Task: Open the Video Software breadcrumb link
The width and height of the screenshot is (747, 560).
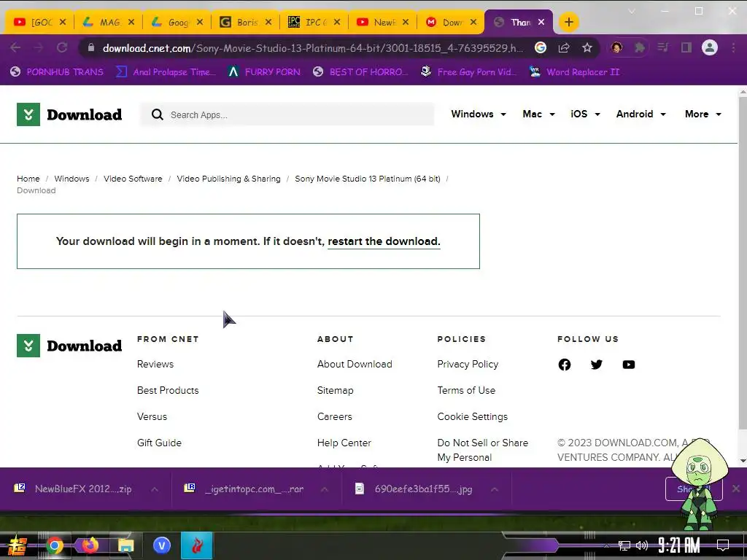Action: click(x=133, y=179)
